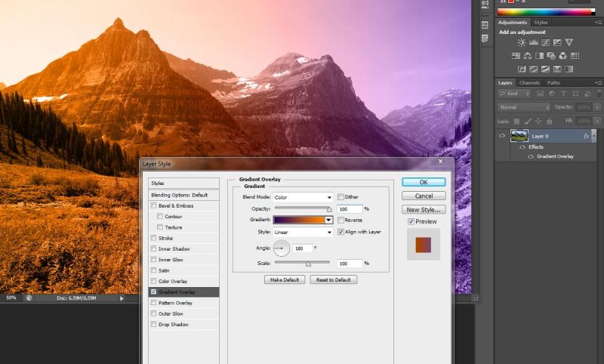The image size is (604, 364).
Task: Add a Brightness/Contrast adjustment
Action: pyautogui.click(x=521, y=42)
